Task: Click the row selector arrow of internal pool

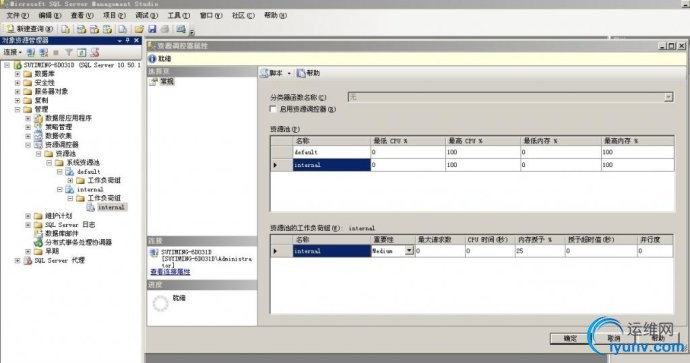Action: point(281,165)
